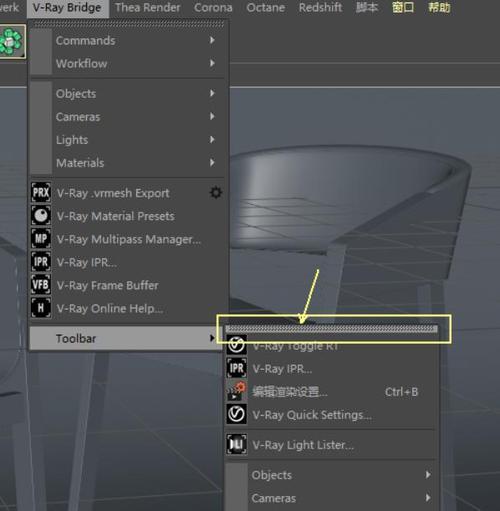This screenshot has height=511, width=500.
Task: Open the Redshift menu
Action: coord(320,7)
